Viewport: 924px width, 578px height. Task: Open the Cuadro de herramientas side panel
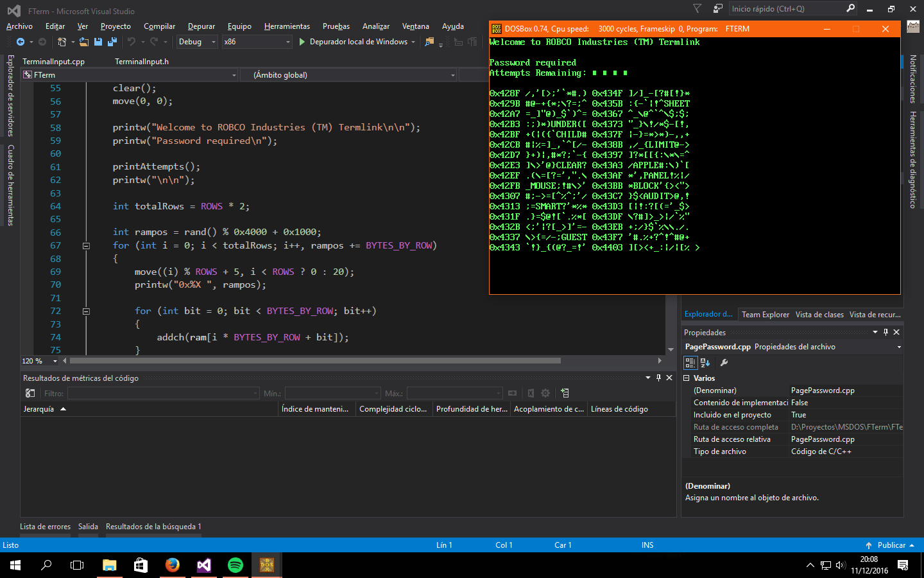pyautogui.click(x=10, y=185)
